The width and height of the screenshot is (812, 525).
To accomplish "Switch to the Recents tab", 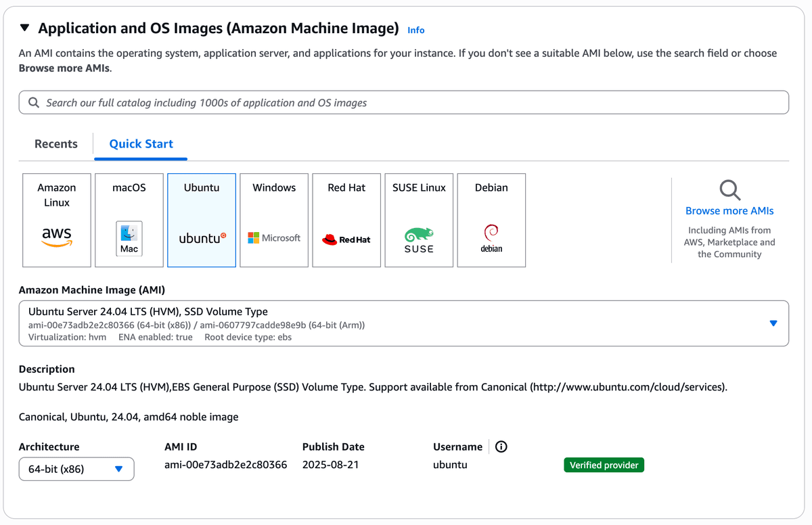I will 56,143.
